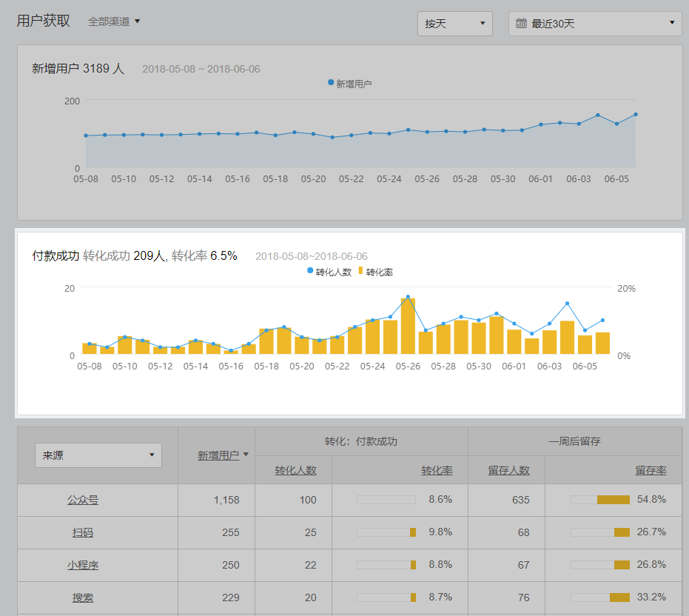Expand the 最近30天 date range dropdown

point(595,24)
